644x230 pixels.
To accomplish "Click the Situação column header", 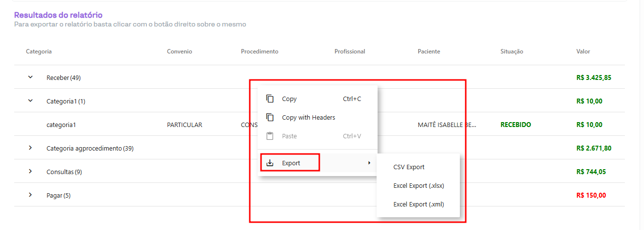I will (x=512, y=51).
